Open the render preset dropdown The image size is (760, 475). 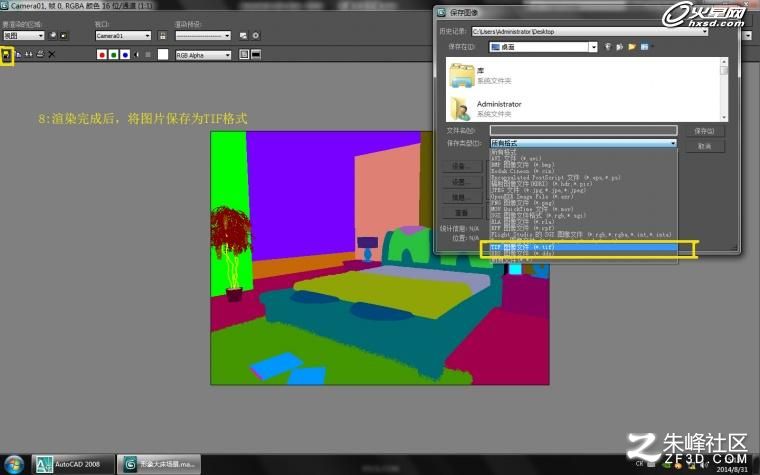[203, 36]
